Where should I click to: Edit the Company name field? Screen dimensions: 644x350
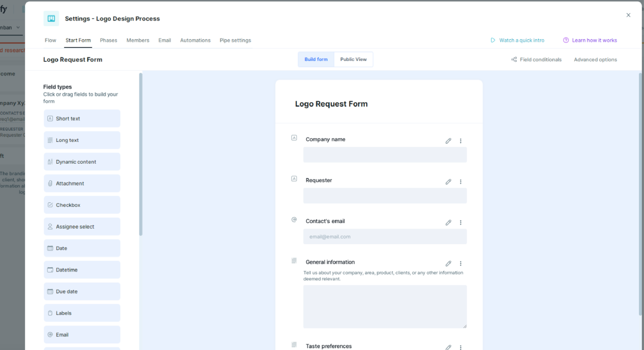click(448, 141)
